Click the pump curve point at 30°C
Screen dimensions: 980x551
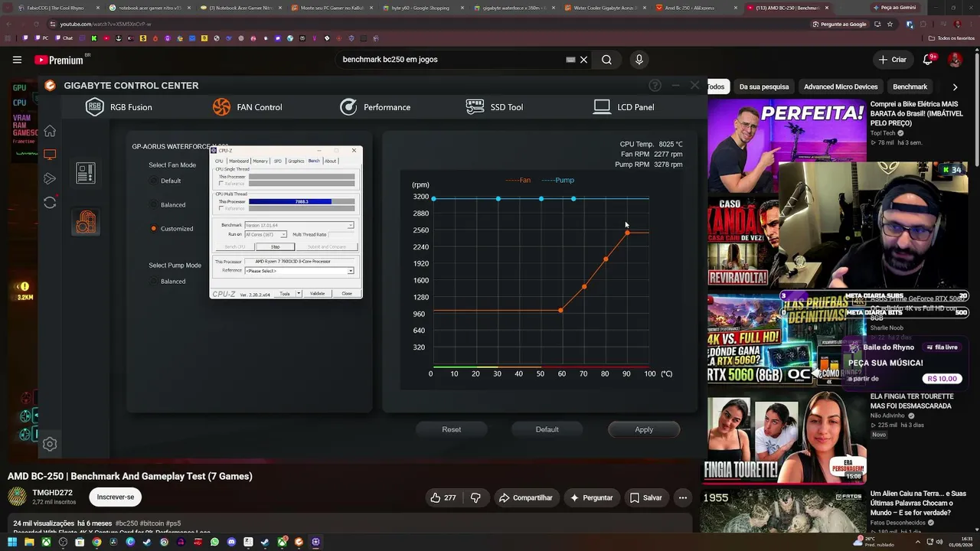pos(498,199)
